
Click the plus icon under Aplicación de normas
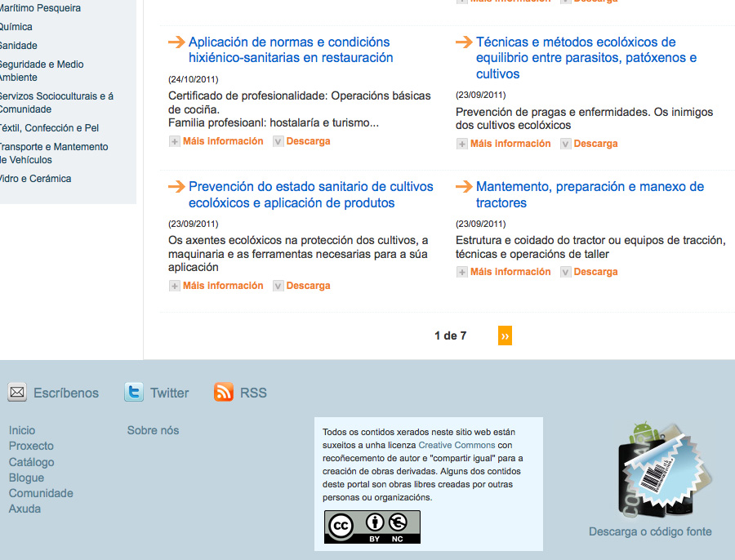[x=175, y=141]
